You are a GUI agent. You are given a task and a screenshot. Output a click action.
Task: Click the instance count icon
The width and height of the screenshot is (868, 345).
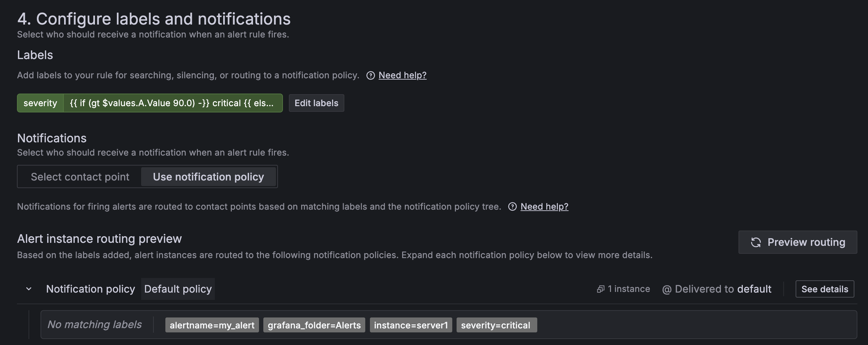(600, 289)
